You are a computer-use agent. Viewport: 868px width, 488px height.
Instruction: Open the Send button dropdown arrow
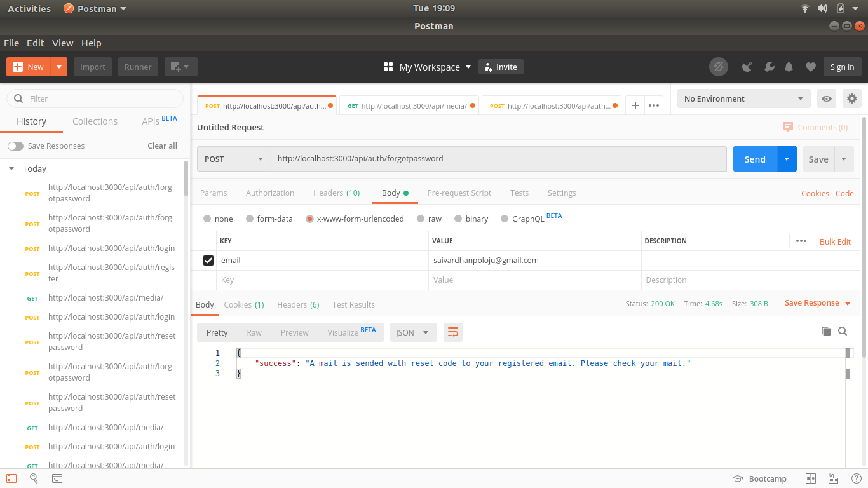tap(787, 159)
